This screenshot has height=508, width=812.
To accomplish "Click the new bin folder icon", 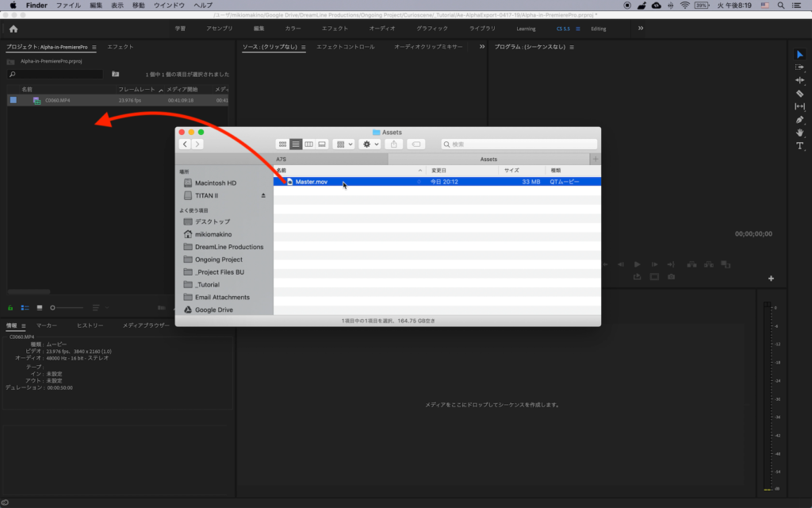I will 116,74.
